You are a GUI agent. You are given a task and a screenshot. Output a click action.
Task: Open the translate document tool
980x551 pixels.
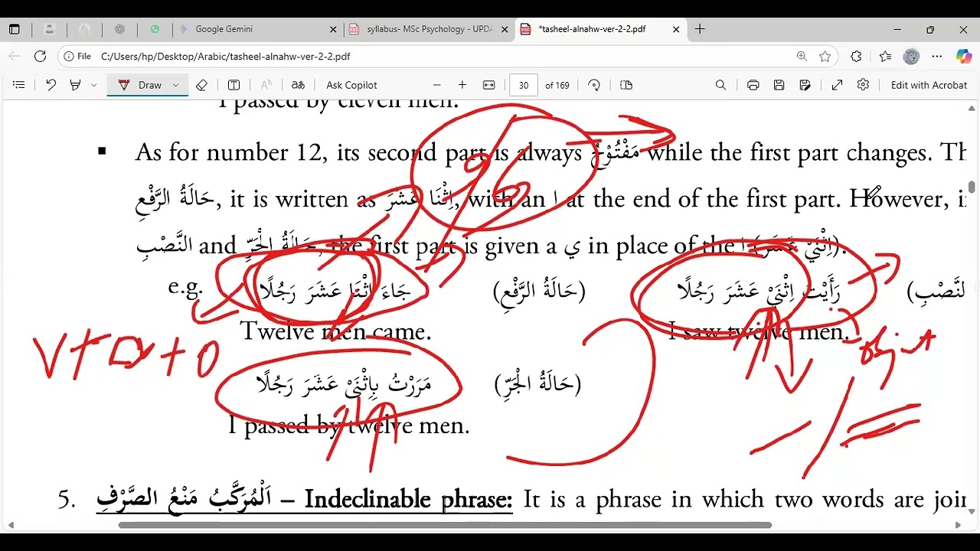298,85
